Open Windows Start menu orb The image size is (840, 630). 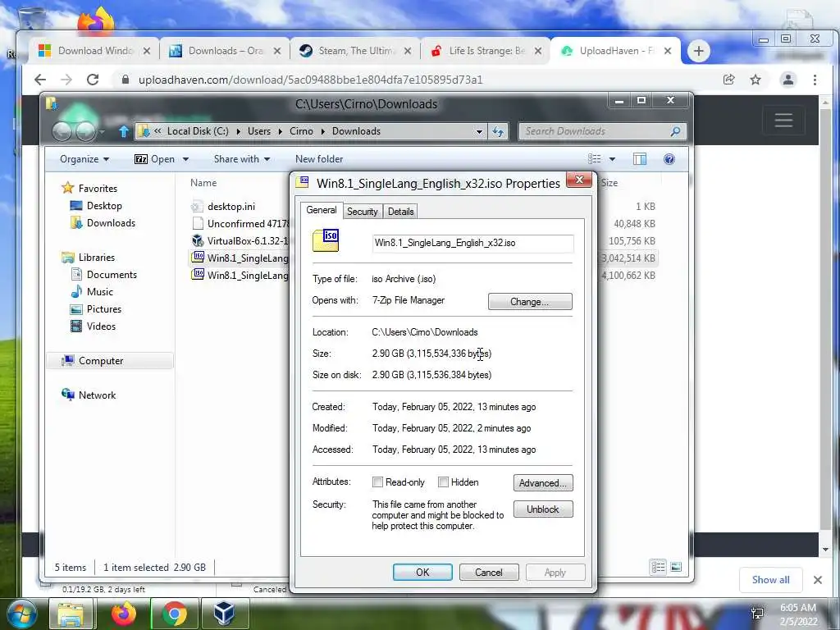coord(22,614)
